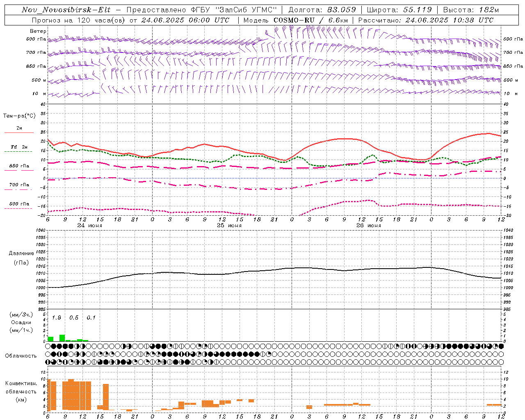Click the '25 июня' date label
Image resolution: width=525 pixels, height=420 pixels.
coord(229,226)
